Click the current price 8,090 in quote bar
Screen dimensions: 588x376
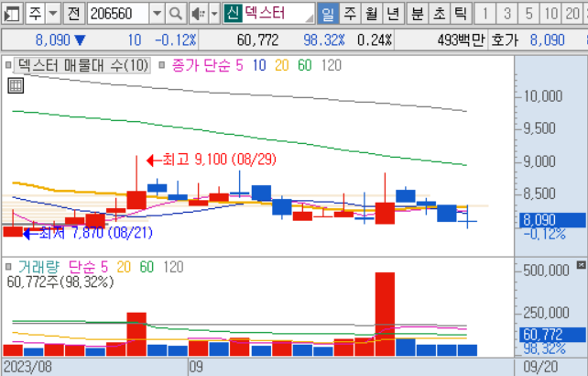53,39
